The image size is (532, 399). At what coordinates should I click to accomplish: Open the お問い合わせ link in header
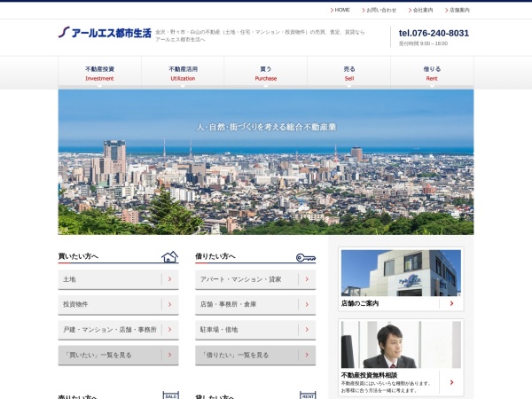pyautogui.click(x=381, y=10)
